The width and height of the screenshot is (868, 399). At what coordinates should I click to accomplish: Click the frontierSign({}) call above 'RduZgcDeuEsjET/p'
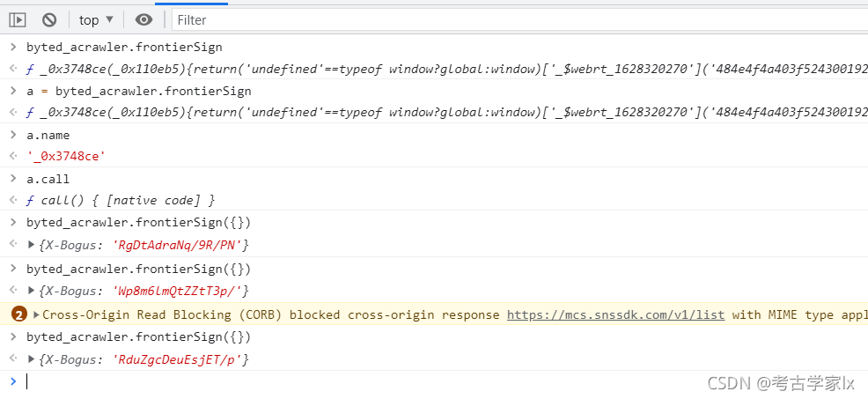[x=139, y=337]
